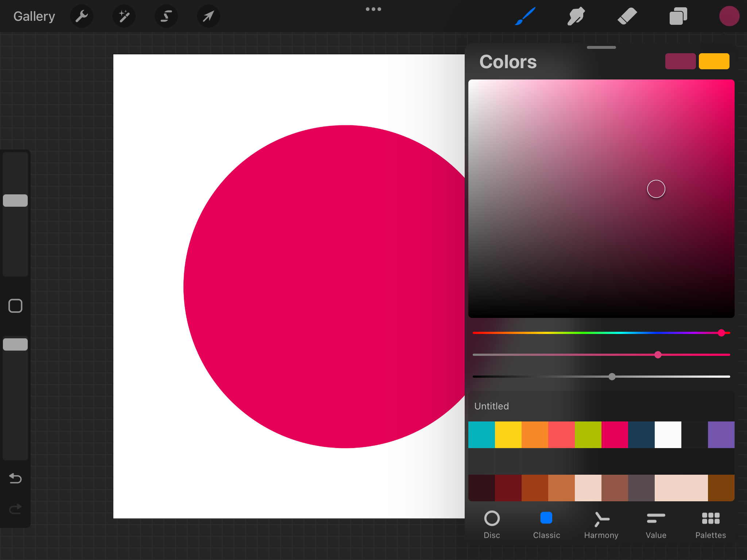Select the Eraser tool

coord(627,16)
